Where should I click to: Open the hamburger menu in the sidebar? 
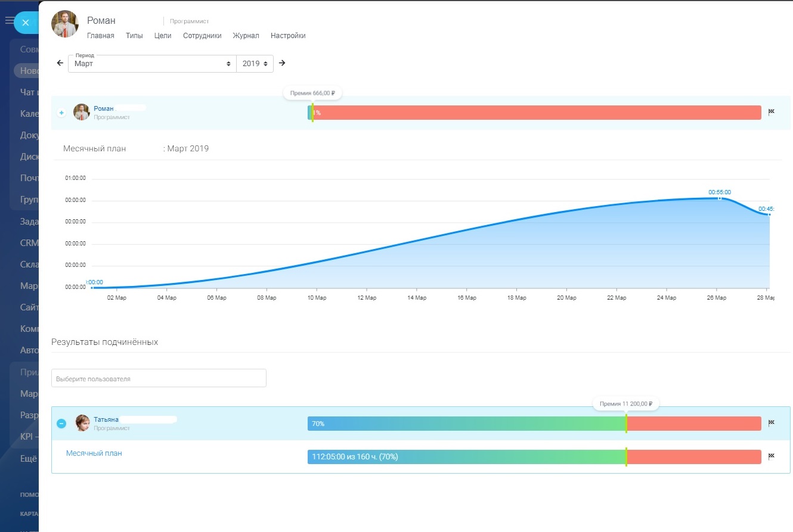pyautogui.click(x=10, y=21)
